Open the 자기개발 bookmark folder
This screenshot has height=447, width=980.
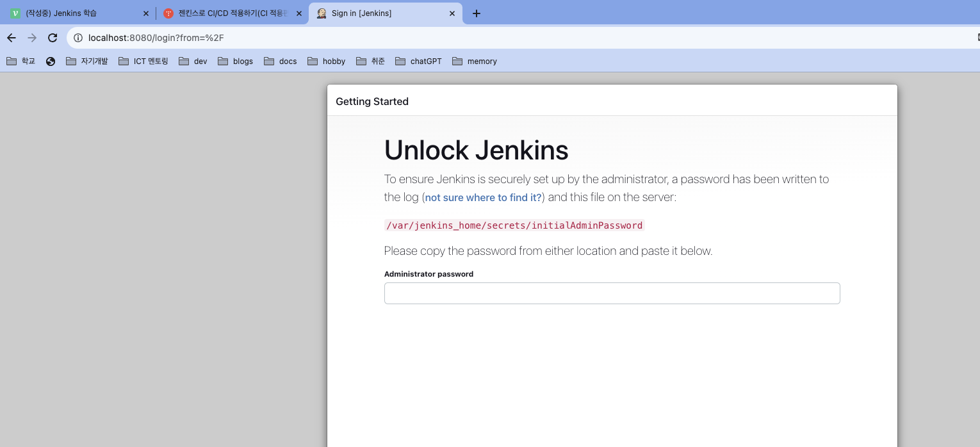[x=87, y=61]
